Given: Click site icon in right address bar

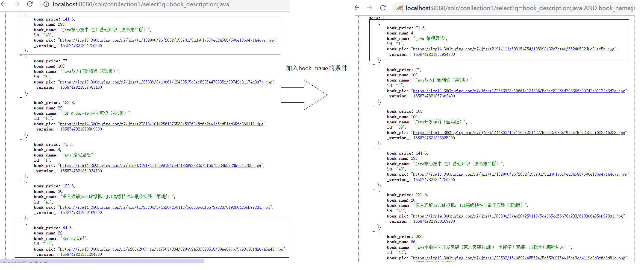Looking at the screenshot, I should (x=399, y=8).
